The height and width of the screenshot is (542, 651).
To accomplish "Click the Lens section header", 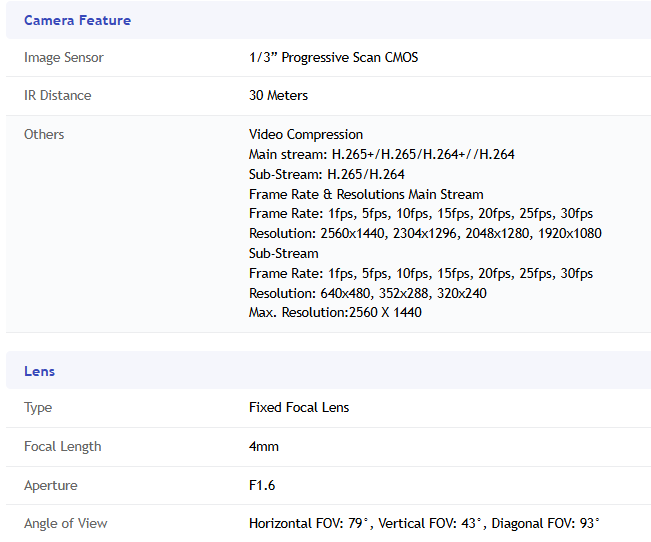I will [39, 371].
